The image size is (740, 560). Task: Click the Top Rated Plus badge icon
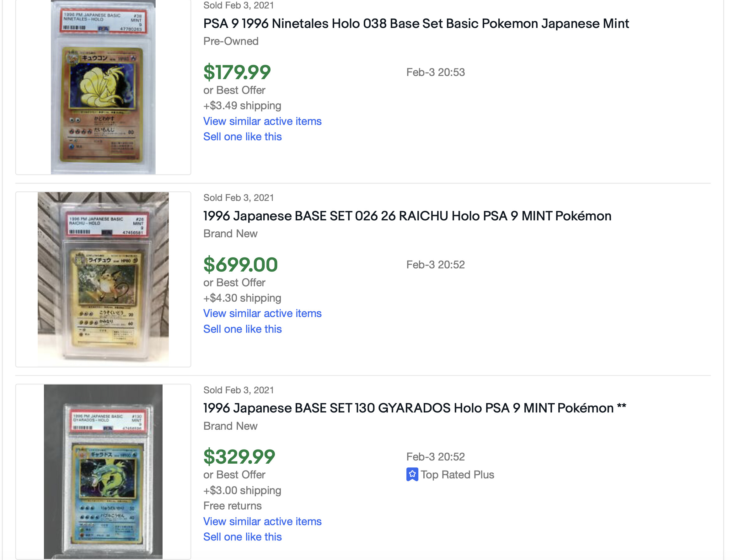tap(412, 474)
